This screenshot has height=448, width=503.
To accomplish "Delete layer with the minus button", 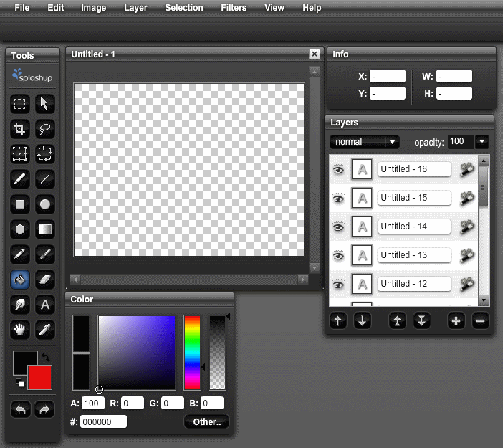I will coord(481,321).
